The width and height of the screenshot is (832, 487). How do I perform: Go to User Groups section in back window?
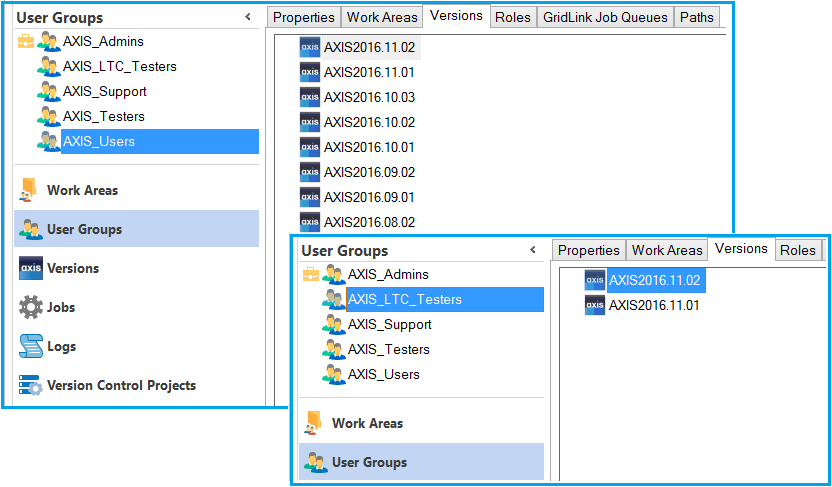(136, 229)
